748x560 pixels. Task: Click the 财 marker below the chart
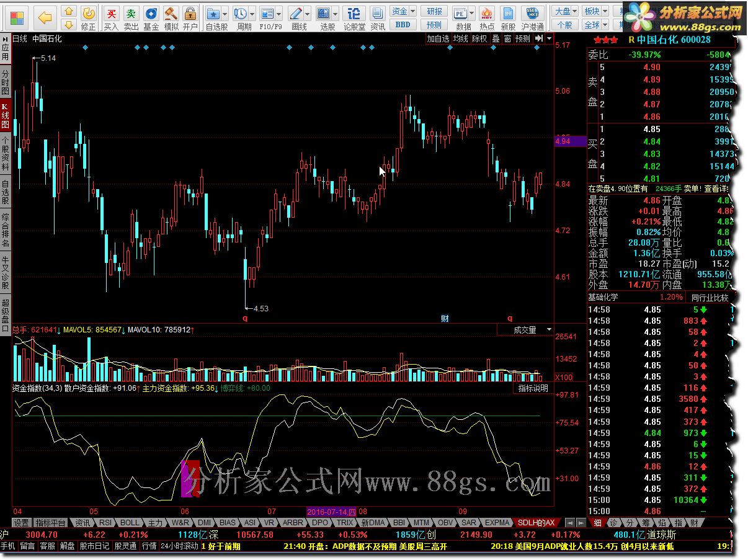click(x=445, y=318)
